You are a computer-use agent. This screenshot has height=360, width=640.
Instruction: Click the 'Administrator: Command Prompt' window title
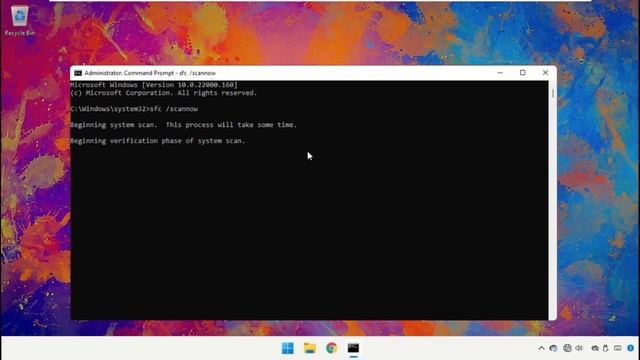[150, 73]
